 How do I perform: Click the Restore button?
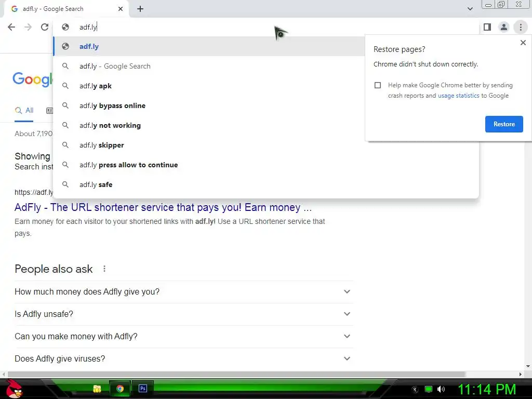click(504, 124)
